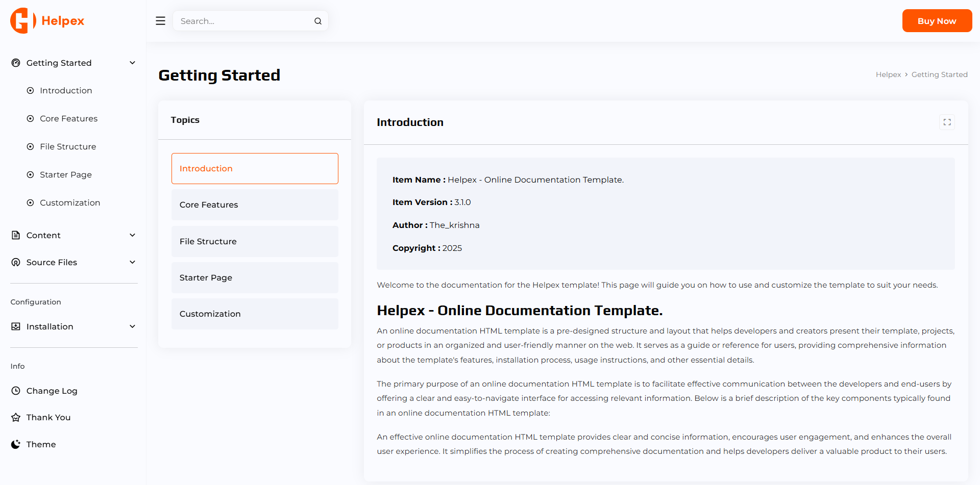Focus the Search input field

pyautogui.click(x=244, y=21)
